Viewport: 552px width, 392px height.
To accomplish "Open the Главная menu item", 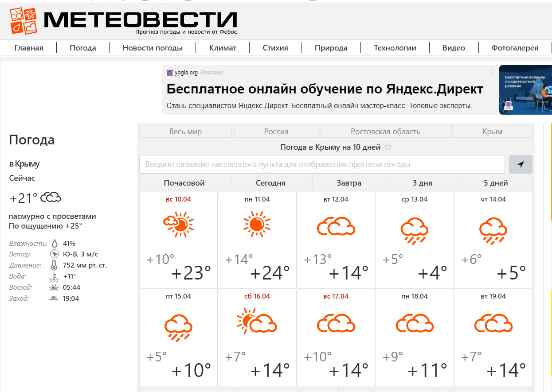I will point(29,48).
